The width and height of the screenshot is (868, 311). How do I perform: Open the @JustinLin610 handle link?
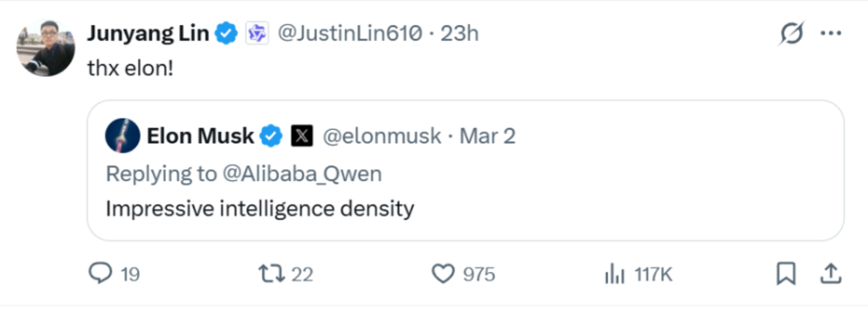[349, 34]
